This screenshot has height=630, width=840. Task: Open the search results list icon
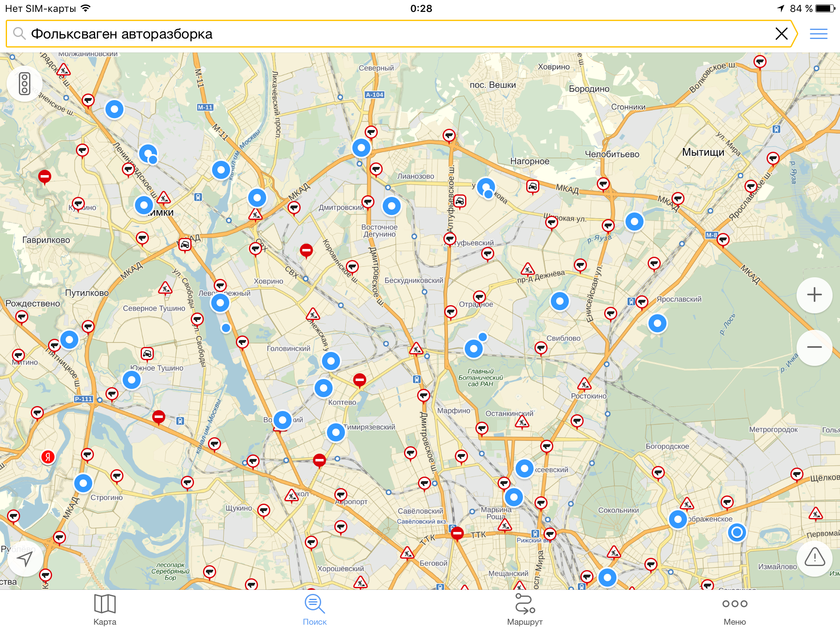point(818,34)
